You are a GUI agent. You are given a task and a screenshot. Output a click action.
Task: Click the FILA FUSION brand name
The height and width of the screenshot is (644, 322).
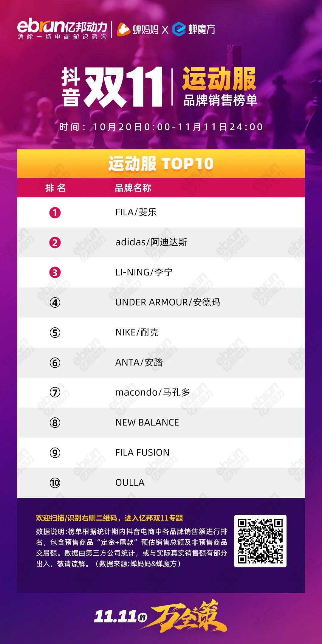pyautogui.click(x=142, y=453)
